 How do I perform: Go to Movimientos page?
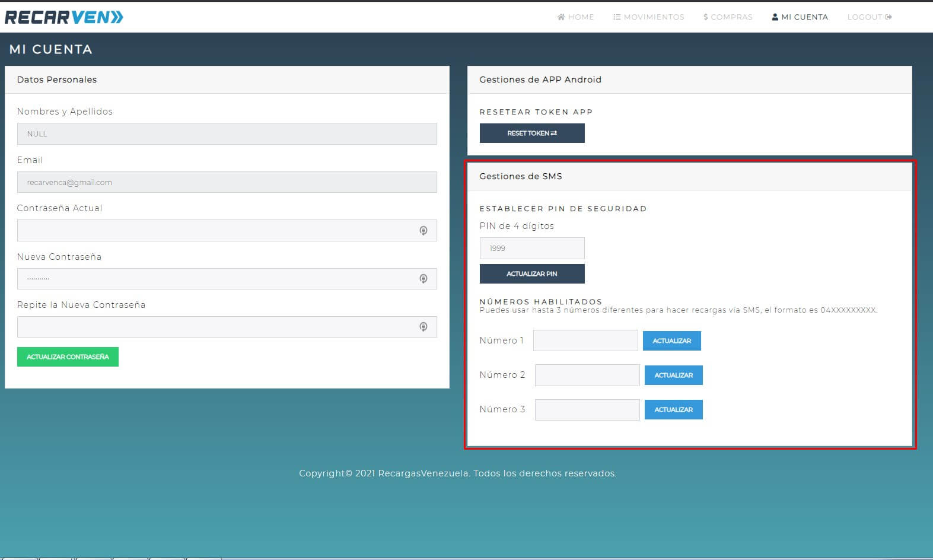click(648, 17)
